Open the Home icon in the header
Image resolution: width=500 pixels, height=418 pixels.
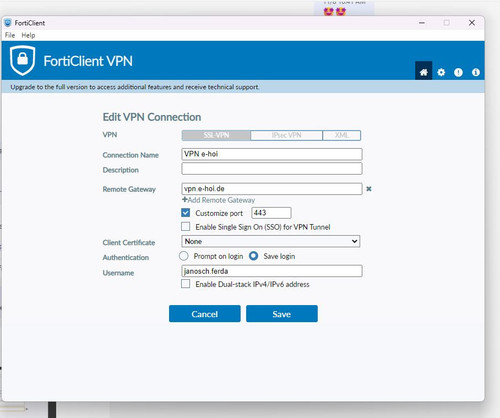(x=423, y=72)
